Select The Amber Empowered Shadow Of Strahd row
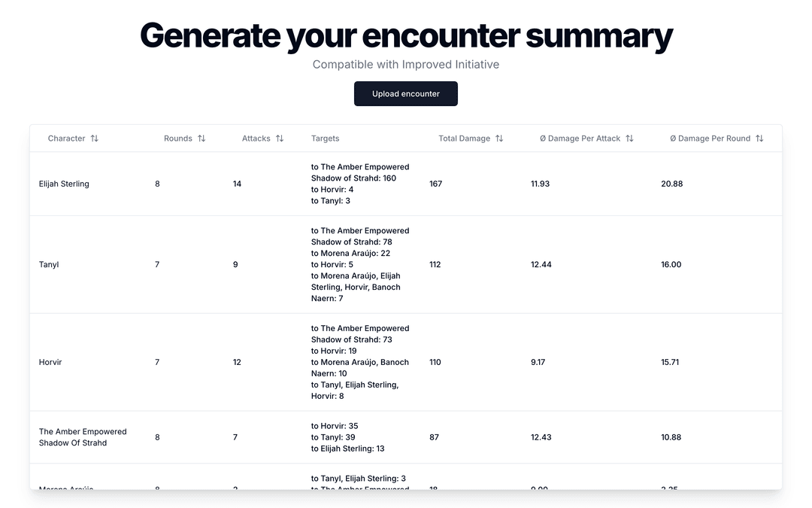The height and width of the screenshot is (508, 812). click(83, 437)
